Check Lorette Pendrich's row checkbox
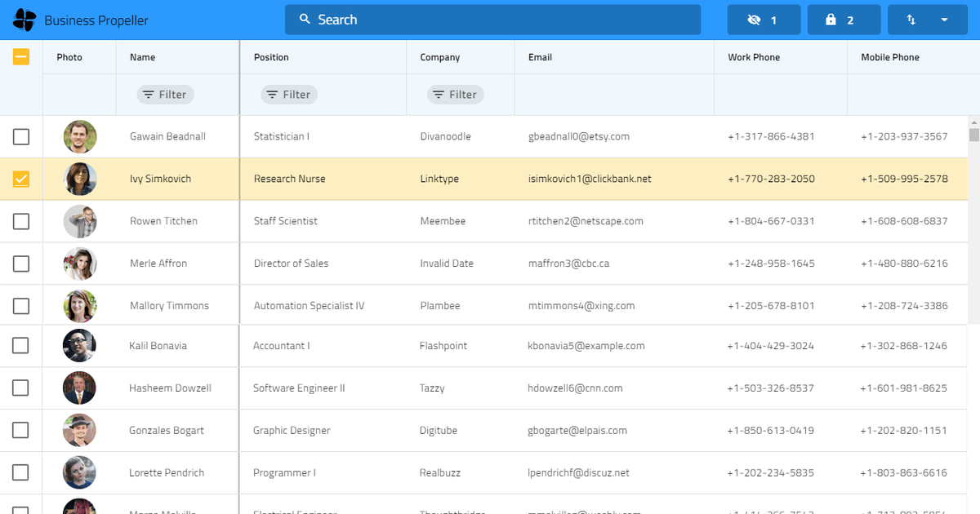Screen dimensions: 980x514 pyautogui.click(x=20, y=472)
